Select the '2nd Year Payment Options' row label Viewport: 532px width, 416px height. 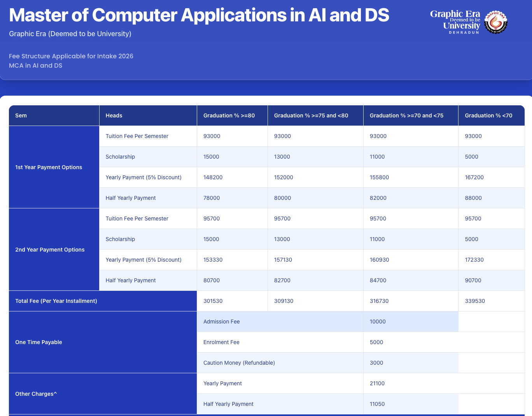[x=50, y=250]
